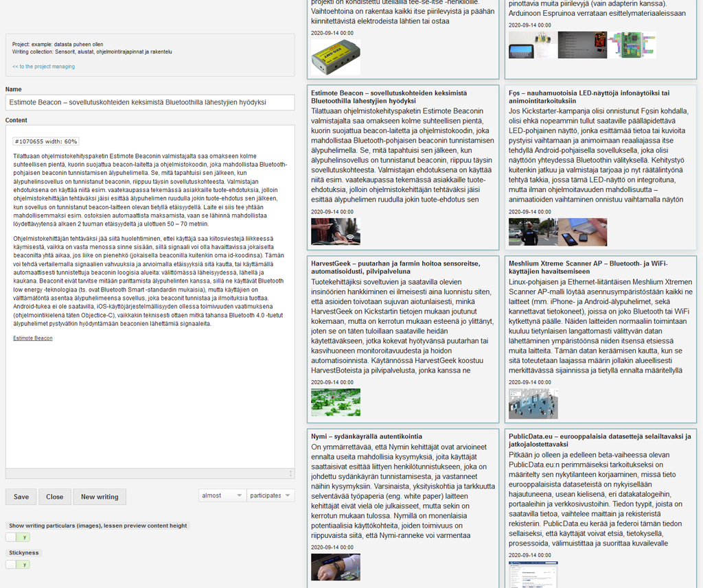Open the Nymi wristband thumbnail
Image resolution: width=703 pixels, height=588 pixels.
pyautogui.click(x=335, y=567)
